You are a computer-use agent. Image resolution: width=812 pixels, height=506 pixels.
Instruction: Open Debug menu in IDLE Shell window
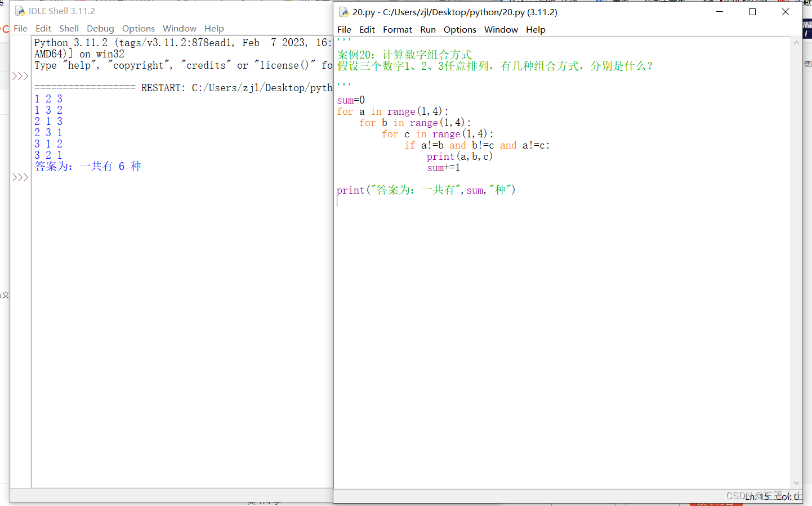(x=100, y=28)
